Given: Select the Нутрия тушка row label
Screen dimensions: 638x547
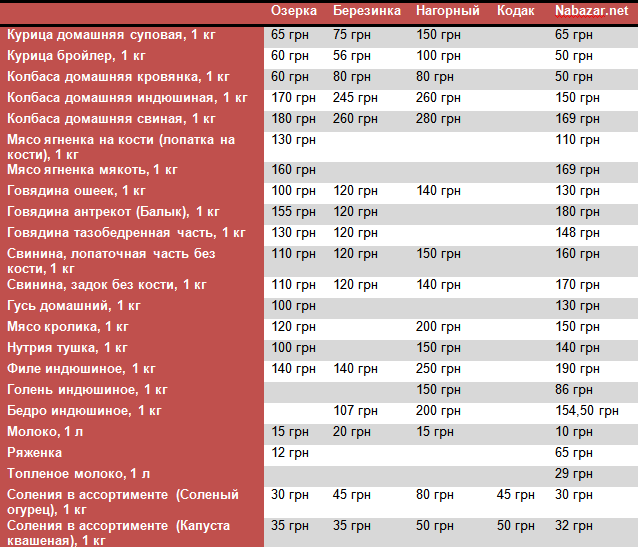Looking at the screenshot, I should point(67,347).
